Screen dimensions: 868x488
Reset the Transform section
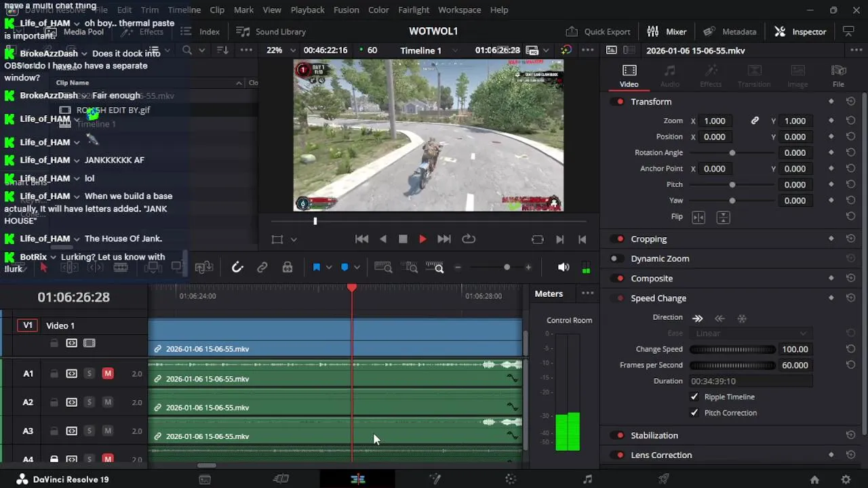click(850, 102)
